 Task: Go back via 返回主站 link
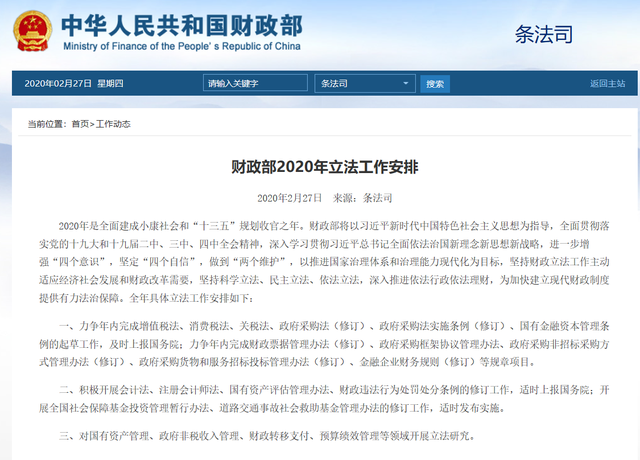tap(606, 84)
